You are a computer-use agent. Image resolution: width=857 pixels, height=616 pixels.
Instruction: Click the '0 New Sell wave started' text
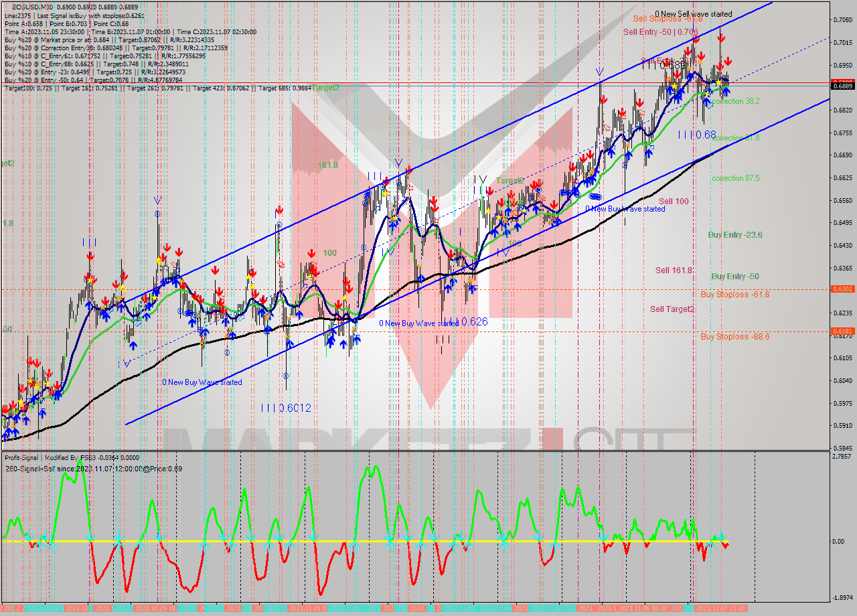pyautogui.click(x=693, y=14)
